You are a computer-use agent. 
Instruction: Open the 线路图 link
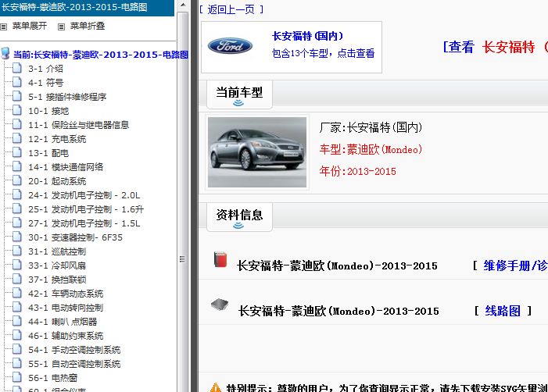(503, 311)
